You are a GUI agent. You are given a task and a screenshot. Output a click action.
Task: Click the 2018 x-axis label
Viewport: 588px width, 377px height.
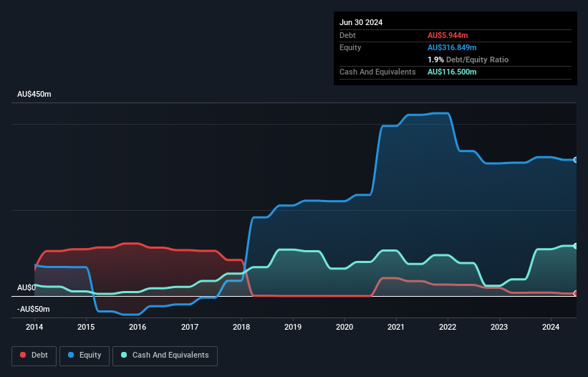pyautogui.click(x=241, y=327)
